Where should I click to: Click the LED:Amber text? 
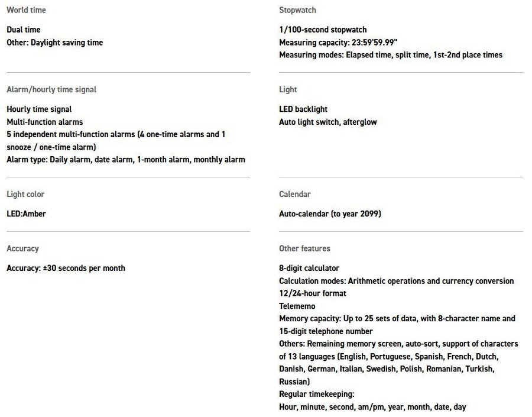coord(26,214)
